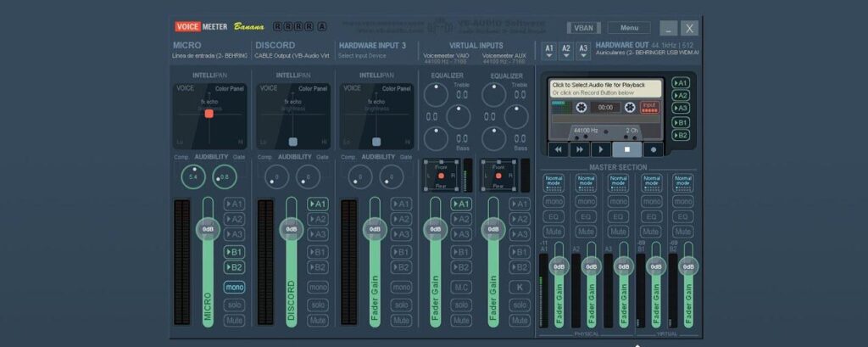Viewport: 868px width, 347px height.
Task: Rewind the cassette recorder
Action: (558, 149)
